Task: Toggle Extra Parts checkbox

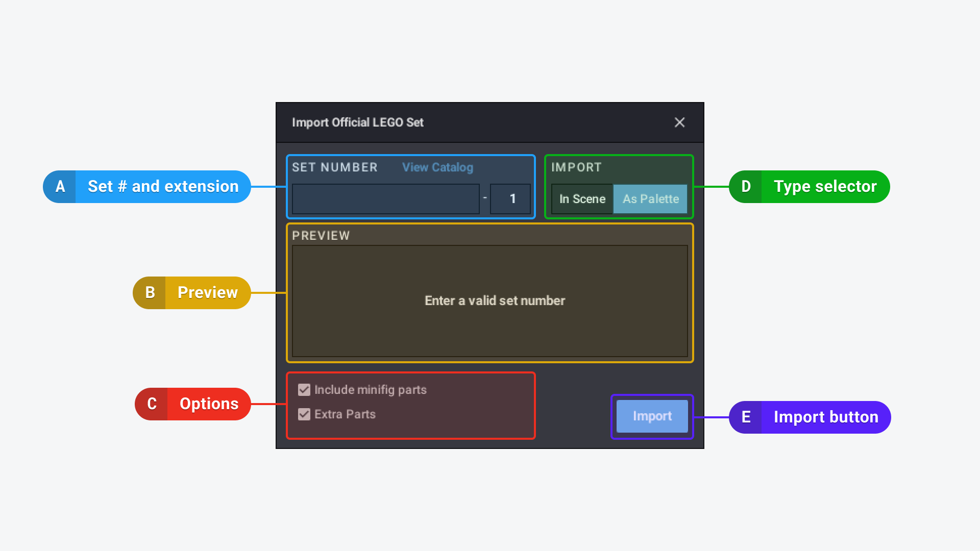Action: tap(304, 414)
